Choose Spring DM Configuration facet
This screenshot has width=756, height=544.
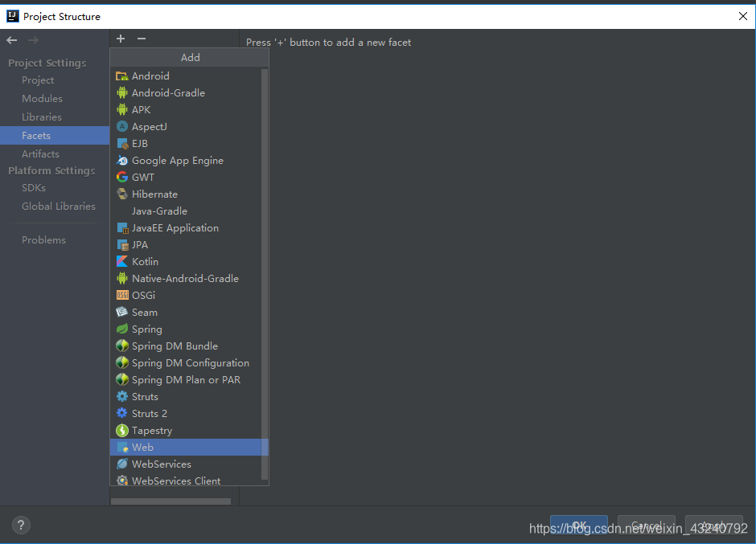(x=189, y=363)
